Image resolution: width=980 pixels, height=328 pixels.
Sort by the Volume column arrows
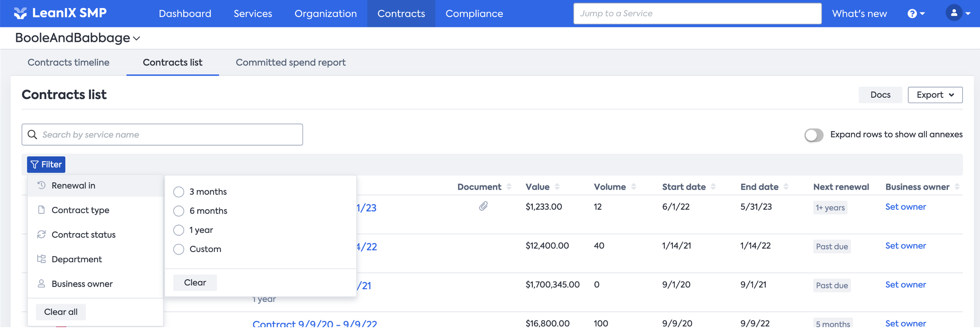click(634, 187)
